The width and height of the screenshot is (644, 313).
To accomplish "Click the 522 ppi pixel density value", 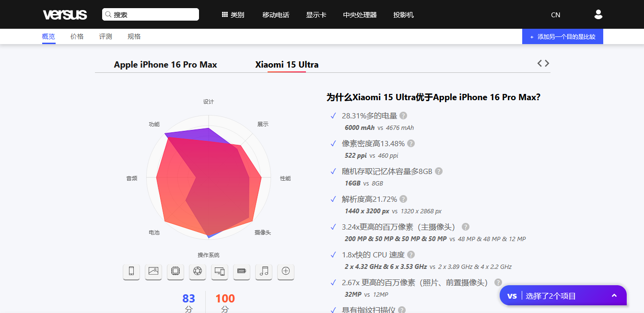I will (356, 156).
